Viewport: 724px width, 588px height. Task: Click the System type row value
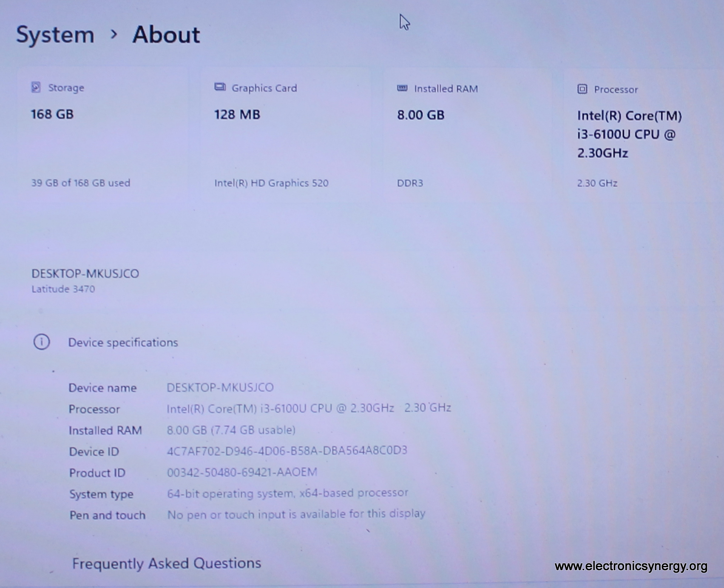pyautogui.click(x=287, y=493)
